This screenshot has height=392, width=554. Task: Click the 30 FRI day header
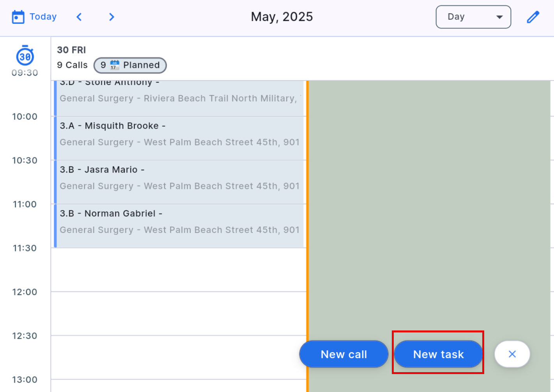click(x=71, y=50)
